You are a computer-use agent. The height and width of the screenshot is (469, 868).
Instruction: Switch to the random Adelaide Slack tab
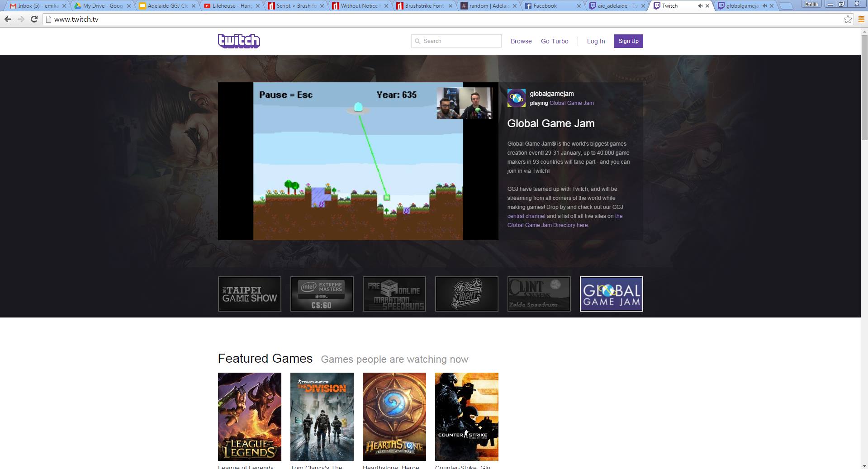pos(488,6)
